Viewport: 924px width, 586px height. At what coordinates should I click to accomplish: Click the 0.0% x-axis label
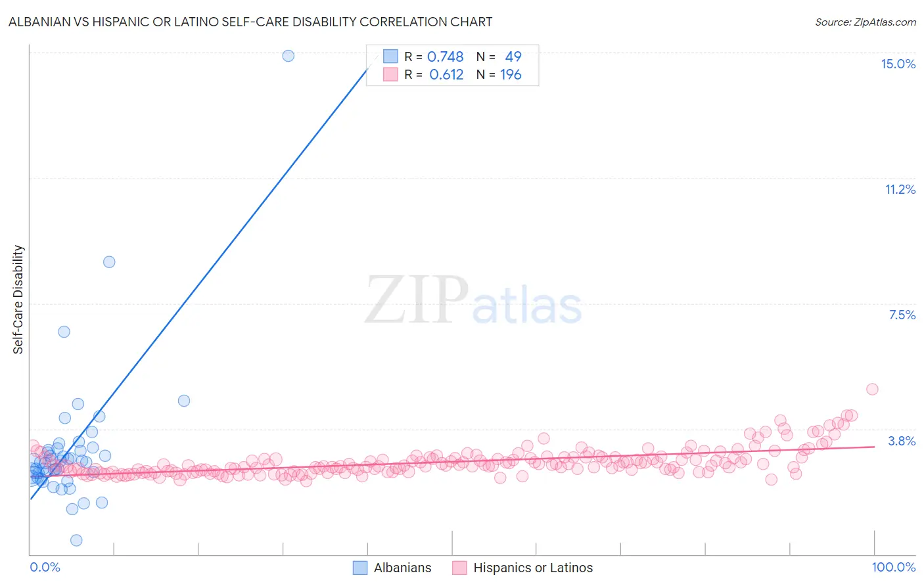tap(45, 567)
